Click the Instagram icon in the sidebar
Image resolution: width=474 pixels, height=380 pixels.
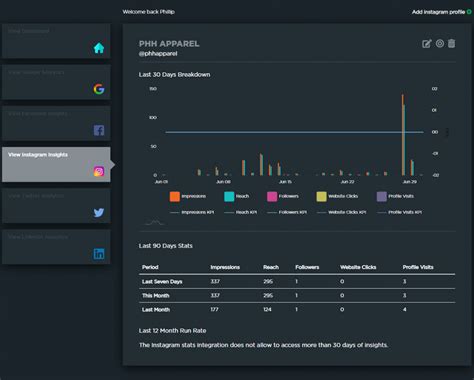pyautogui.click(x=99, y=171)
